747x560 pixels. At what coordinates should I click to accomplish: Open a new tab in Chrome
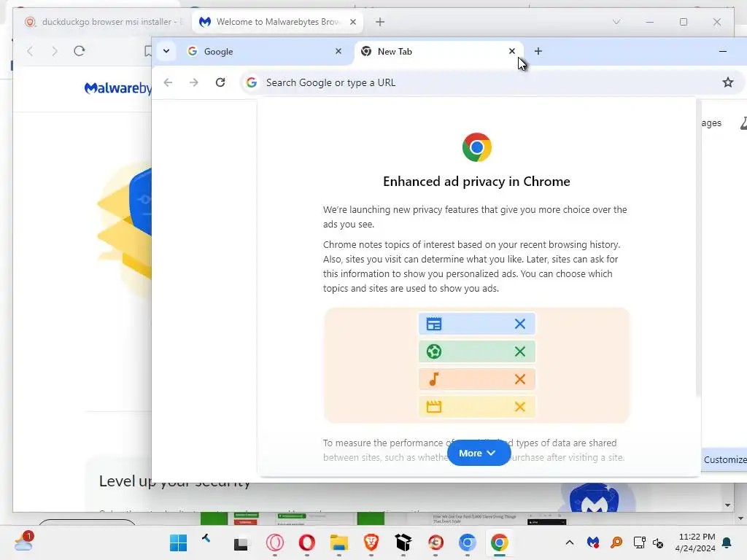[538, 51]
